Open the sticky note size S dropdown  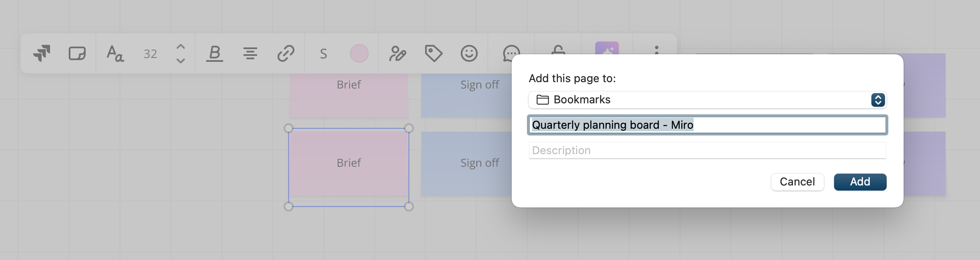tap(323, 54)
